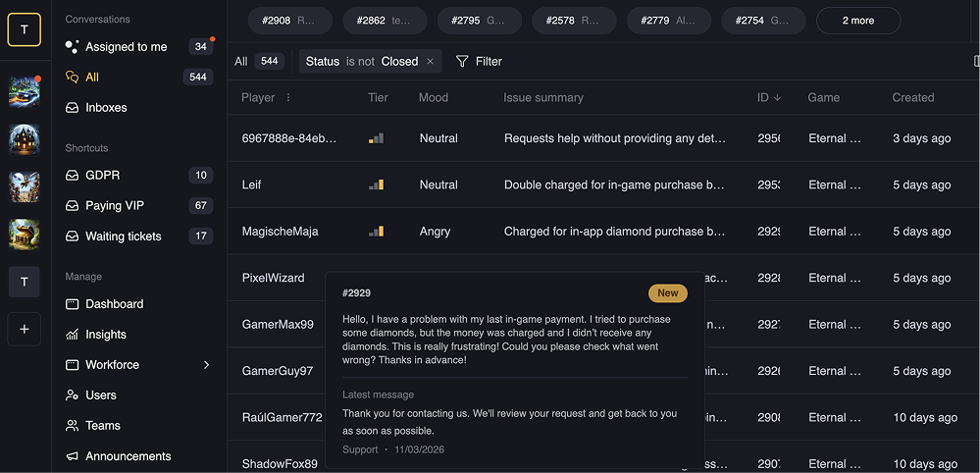Image resolution: width=980 pixels, height=473 pixels.
Task: Select the All conversations item
Action: [138, 77]
